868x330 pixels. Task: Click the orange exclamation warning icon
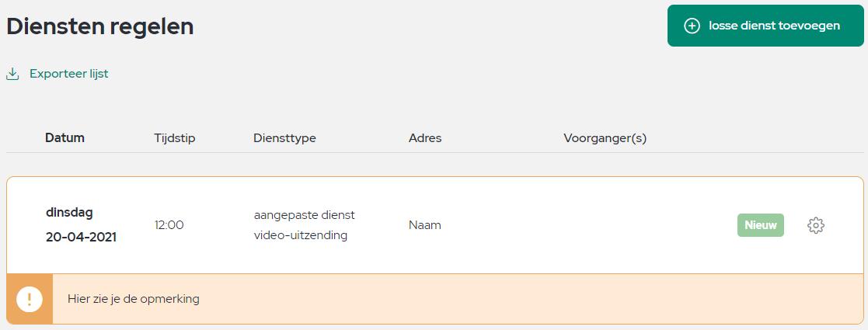click(30, 299)
